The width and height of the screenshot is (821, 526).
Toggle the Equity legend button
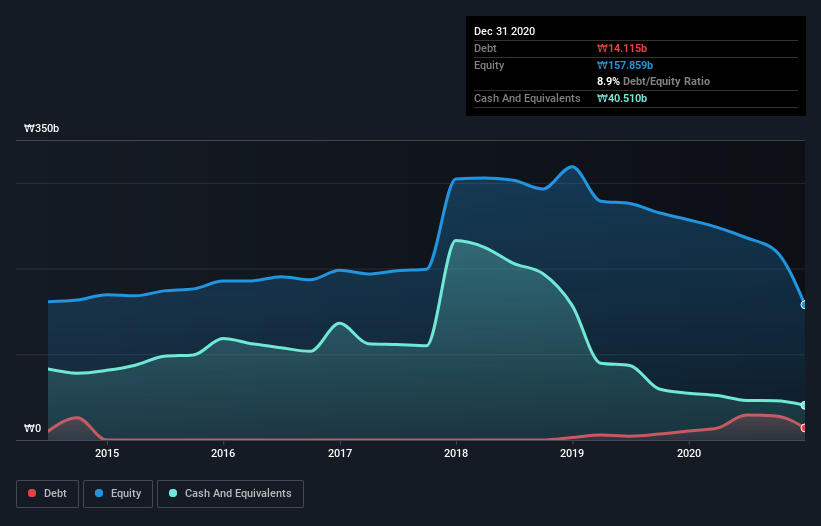(118, 494)
